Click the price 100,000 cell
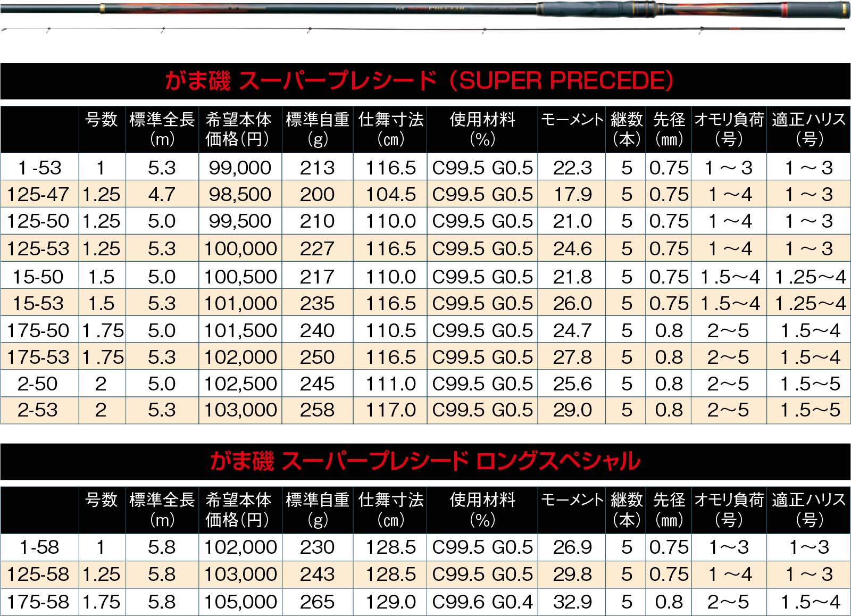 coord(240,248)
